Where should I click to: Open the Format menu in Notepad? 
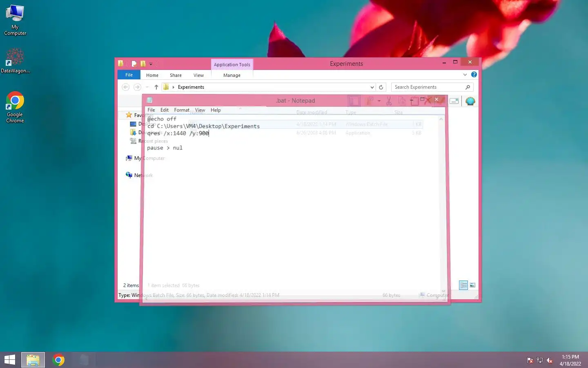182,110
